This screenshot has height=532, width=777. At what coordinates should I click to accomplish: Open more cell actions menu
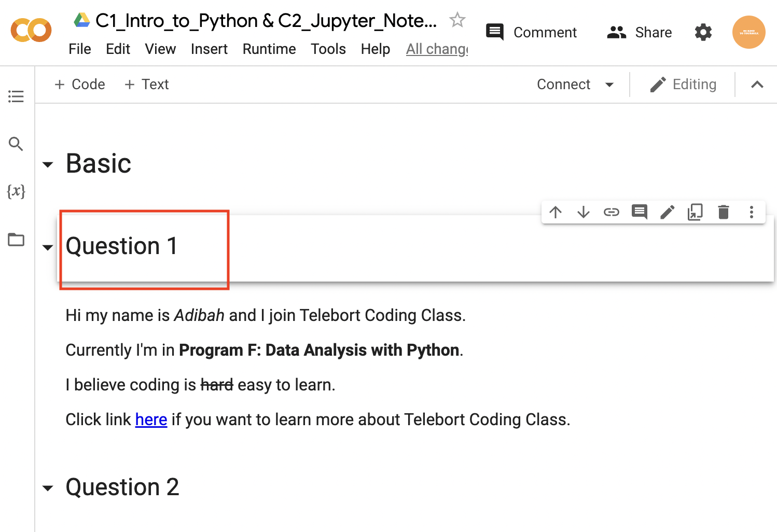point(751,212)
